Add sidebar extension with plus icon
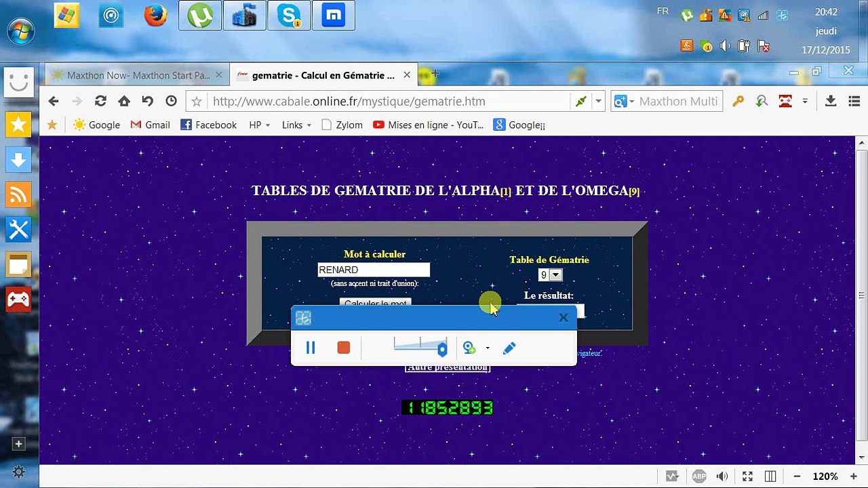Image resolution: width=868 pixels, height=488 pixels. pyautogui.click(x=18, y=444)
